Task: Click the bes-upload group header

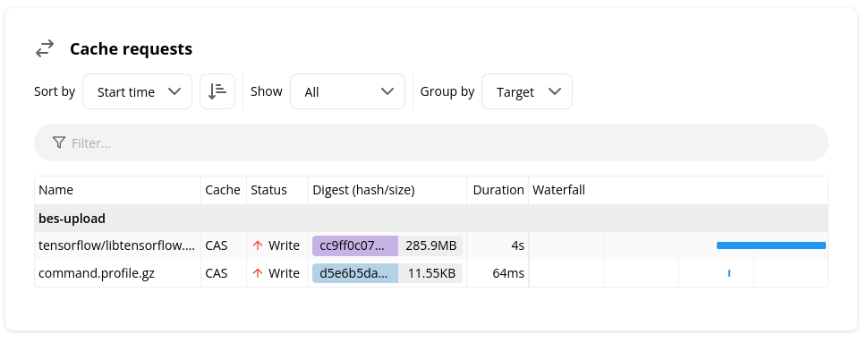Action: [x=72, y=219]
